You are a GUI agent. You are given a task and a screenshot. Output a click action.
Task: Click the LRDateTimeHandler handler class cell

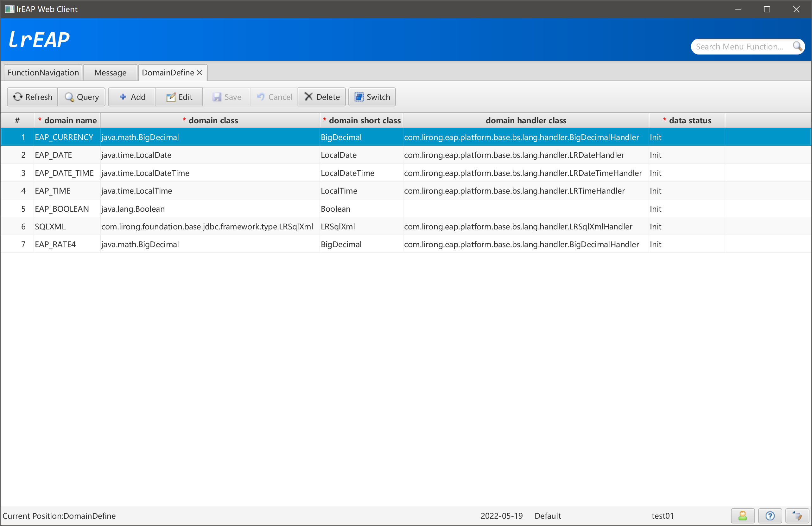[x=526, y=173]
